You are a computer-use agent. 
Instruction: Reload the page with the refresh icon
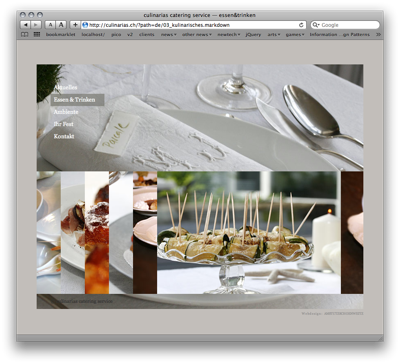(x=301, y=25)
